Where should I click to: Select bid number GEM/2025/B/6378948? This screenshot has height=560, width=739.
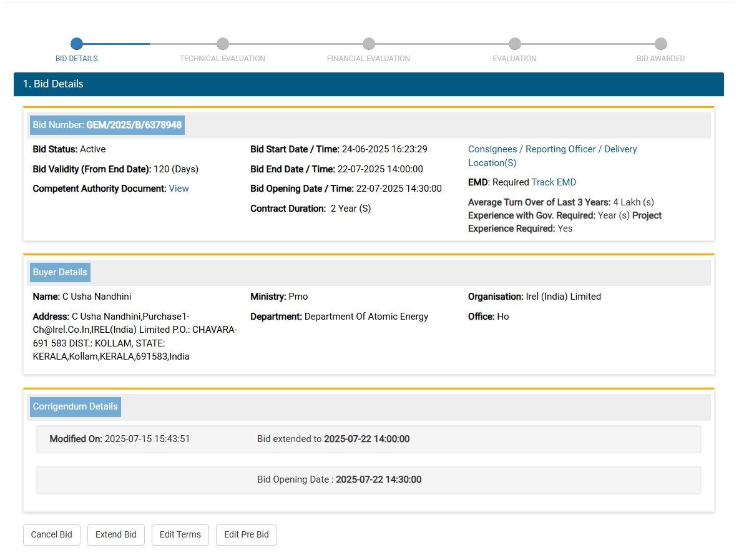click(134, 125)
